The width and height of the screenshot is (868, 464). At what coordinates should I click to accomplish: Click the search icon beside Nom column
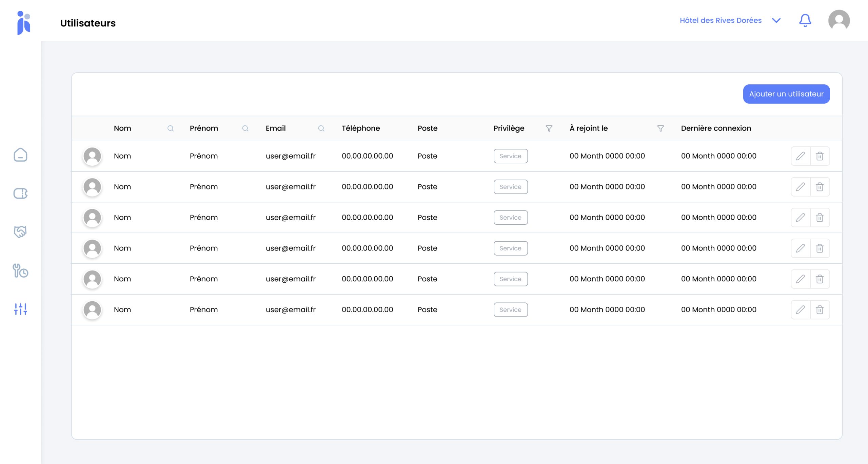pos(171,128)
